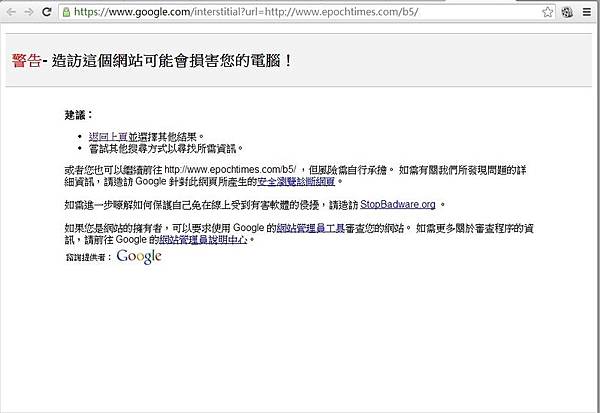
Task: Click the red 警告 warning heading text
Action: pyautogui.click(x=26, y=60)
